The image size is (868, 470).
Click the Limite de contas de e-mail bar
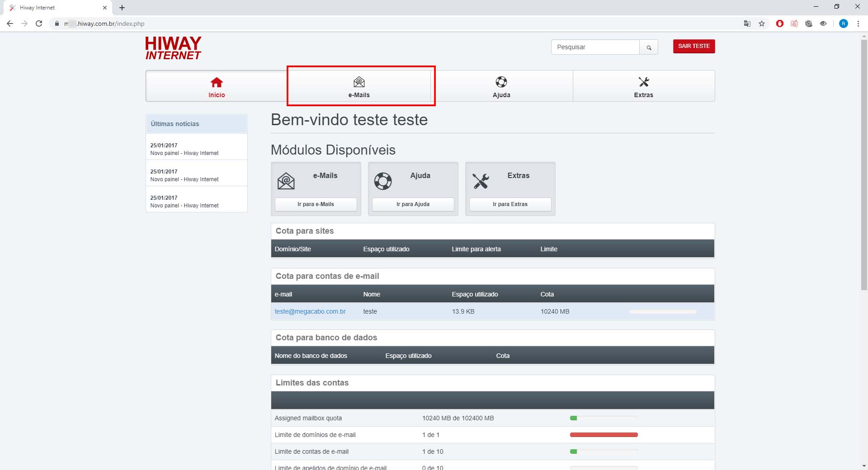[604, 451]
